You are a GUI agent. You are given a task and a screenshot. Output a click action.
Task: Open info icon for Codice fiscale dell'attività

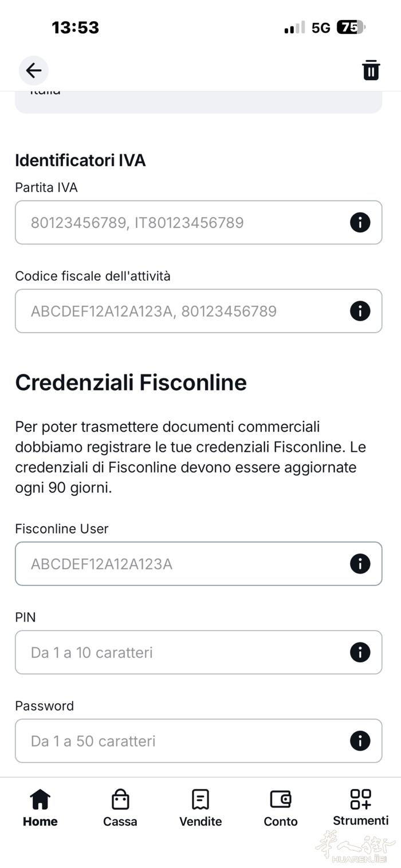click(360, 311)
